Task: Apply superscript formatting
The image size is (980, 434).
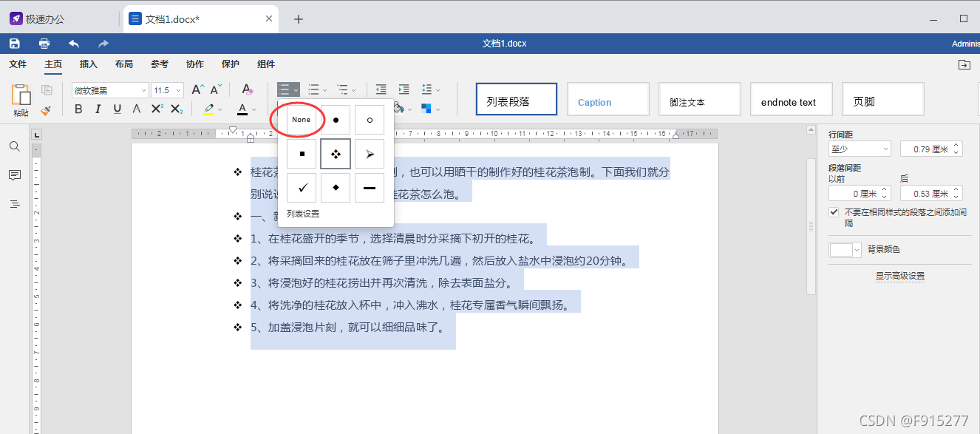Action: pyautogui.click(x=157, y=109)
